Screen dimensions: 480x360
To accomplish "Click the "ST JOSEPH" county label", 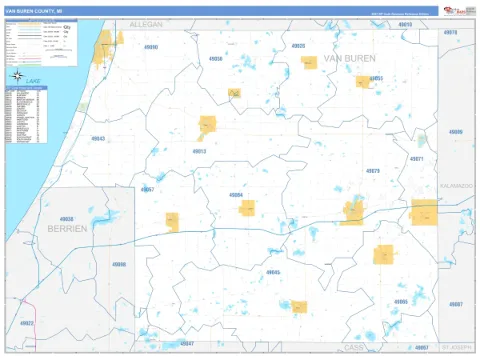I will pyautogui.click(x=457, y=347).
